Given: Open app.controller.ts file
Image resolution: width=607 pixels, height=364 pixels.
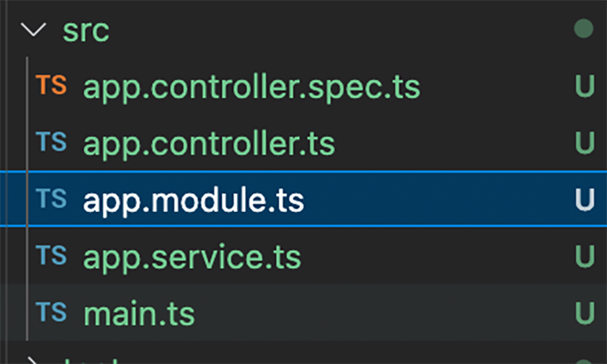Looking at the screenshot, I should click(x=209, y=144).
